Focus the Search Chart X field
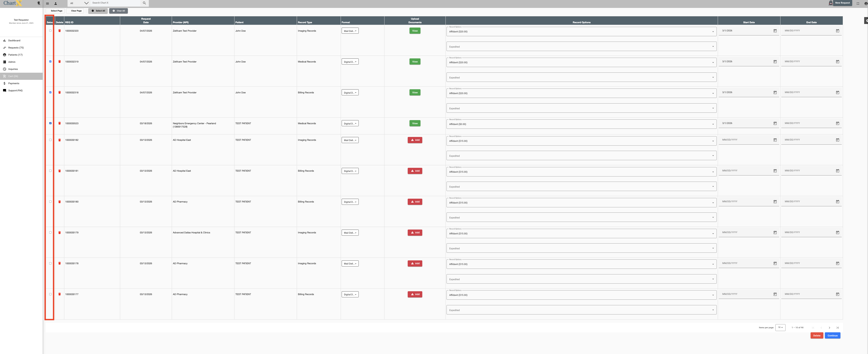This screenshot has height=354, width=868. (115, 3)
